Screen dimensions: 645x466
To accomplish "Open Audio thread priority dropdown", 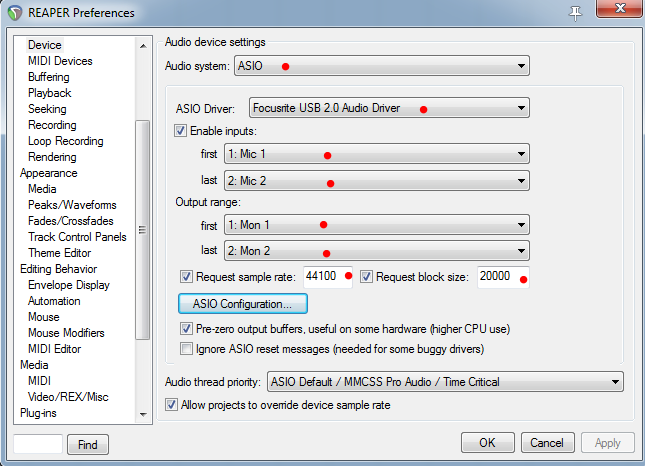I will [445, 382].
